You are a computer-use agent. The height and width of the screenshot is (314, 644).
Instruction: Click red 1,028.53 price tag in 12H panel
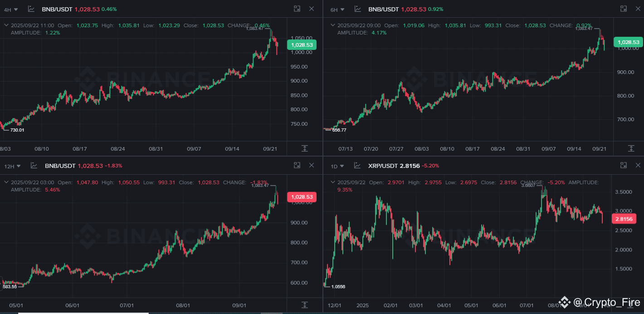point(302,197)
